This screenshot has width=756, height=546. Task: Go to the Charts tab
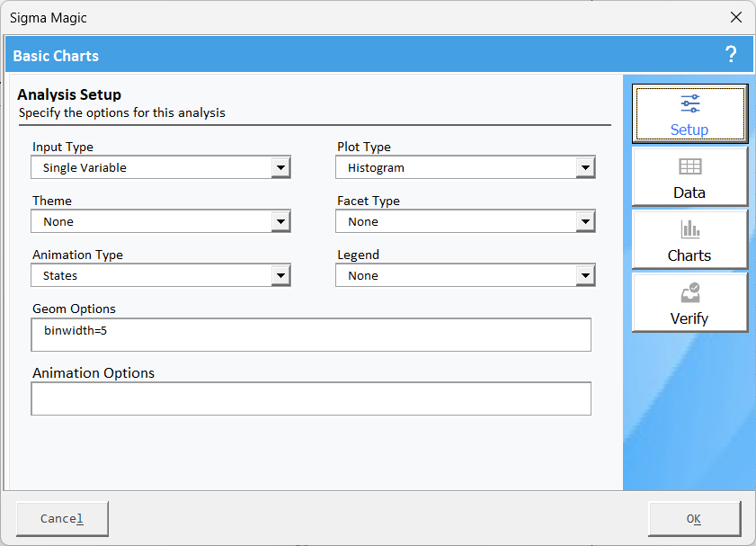[x=690, y=240]
